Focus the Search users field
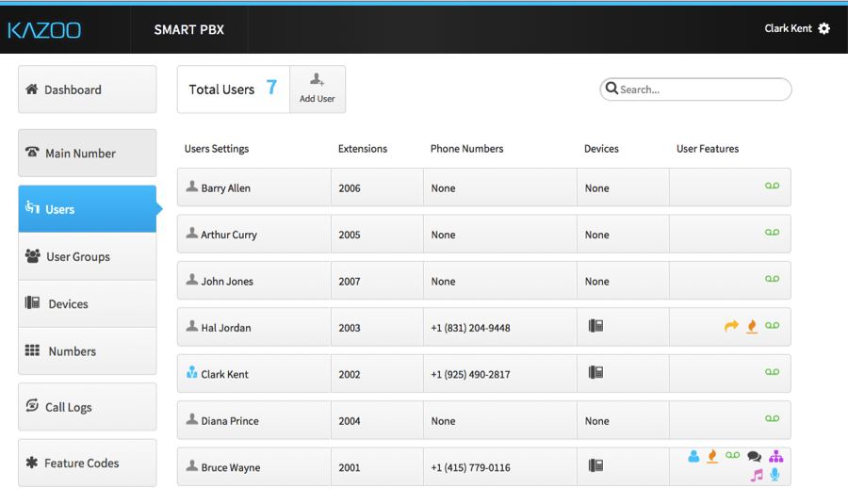 tap(695, 89)
